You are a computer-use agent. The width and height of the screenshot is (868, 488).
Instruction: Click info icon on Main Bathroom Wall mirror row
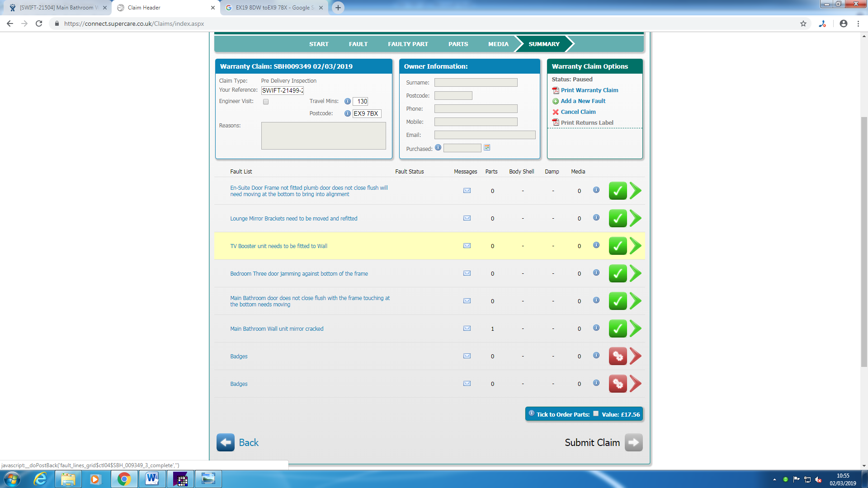pyautogui.click(x=596, y=328)
